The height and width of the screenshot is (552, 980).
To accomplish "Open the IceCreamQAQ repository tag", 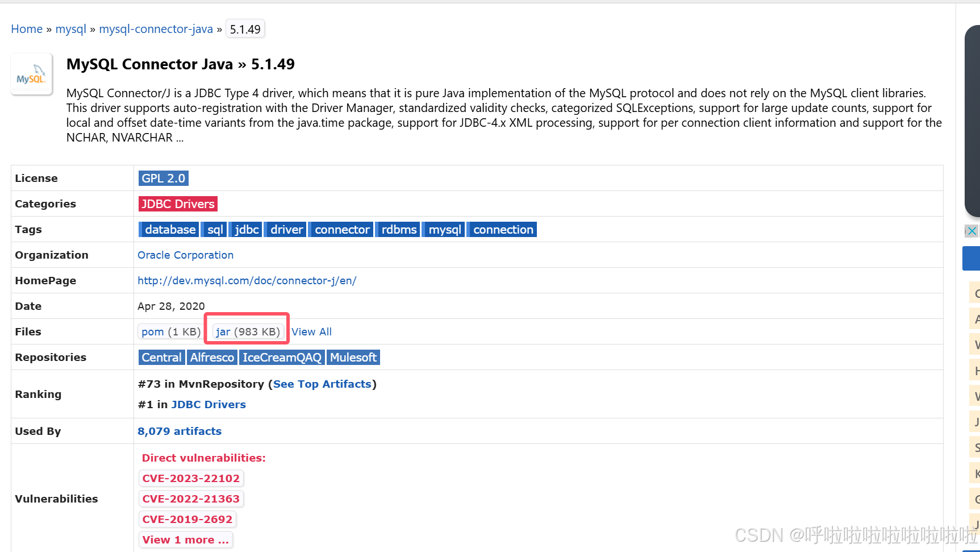I will click(282, 358).
